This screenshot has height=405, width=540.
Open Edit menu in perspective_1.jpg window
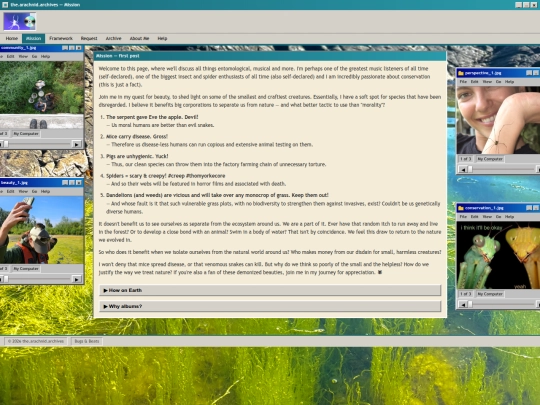475,82
